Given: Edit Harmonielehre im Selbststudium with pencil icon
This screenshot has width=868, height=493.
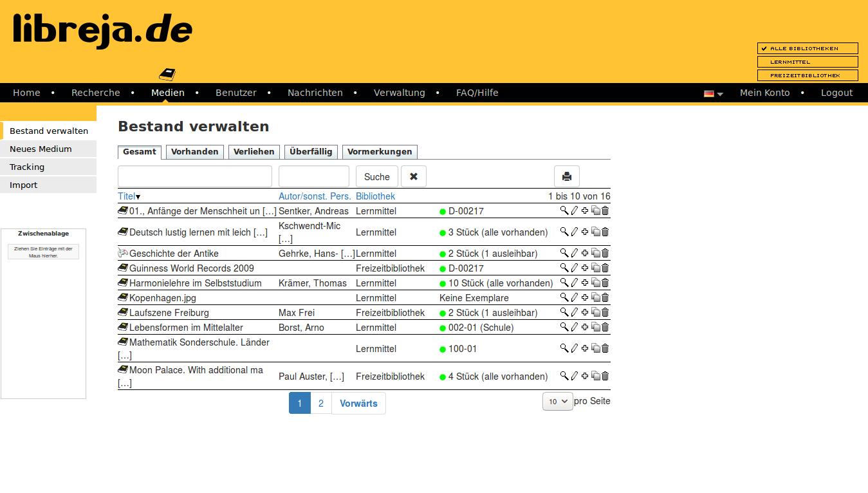Looking at the screenshot, I should pos(575,283).
